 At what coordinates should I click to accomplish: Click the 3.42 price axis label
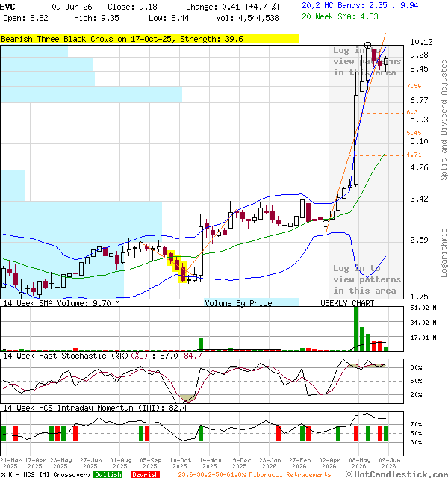point(419,199)
